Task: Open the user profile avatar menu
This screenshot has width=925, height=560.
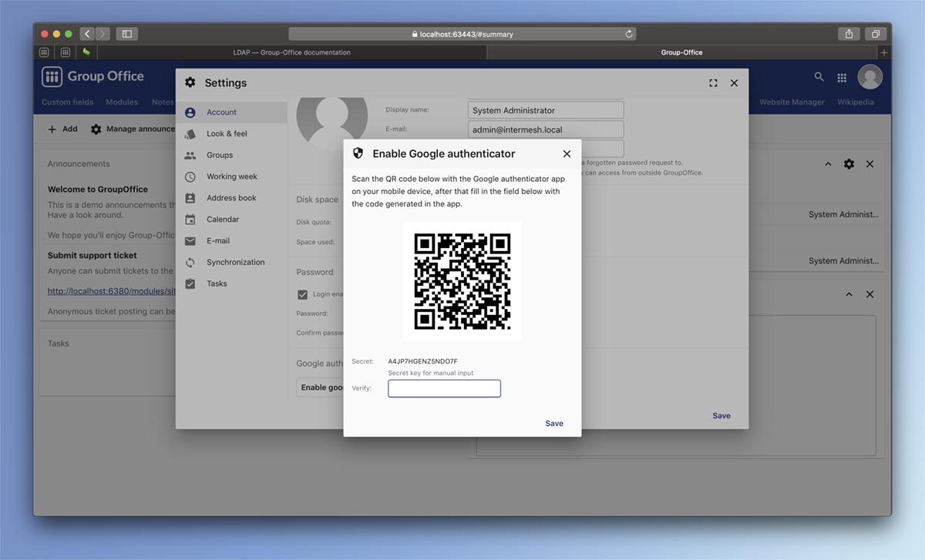Action: tap(870, 77)
